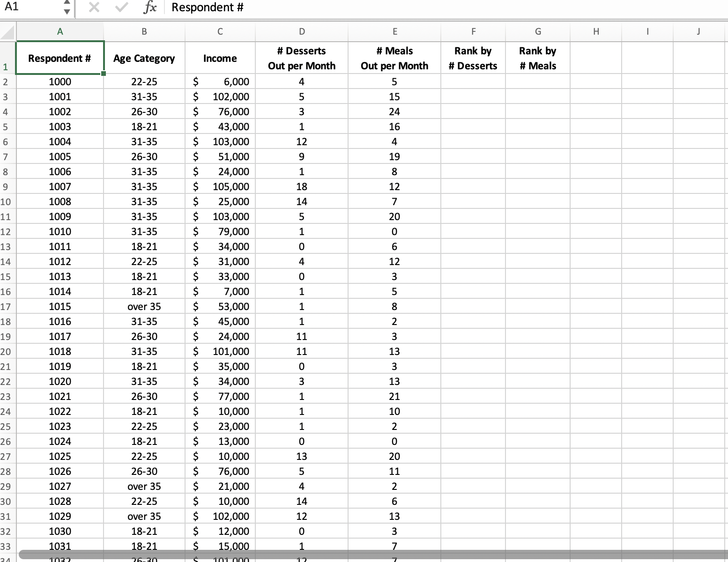Select respondent cell 1007

click(x=60, y=187)
